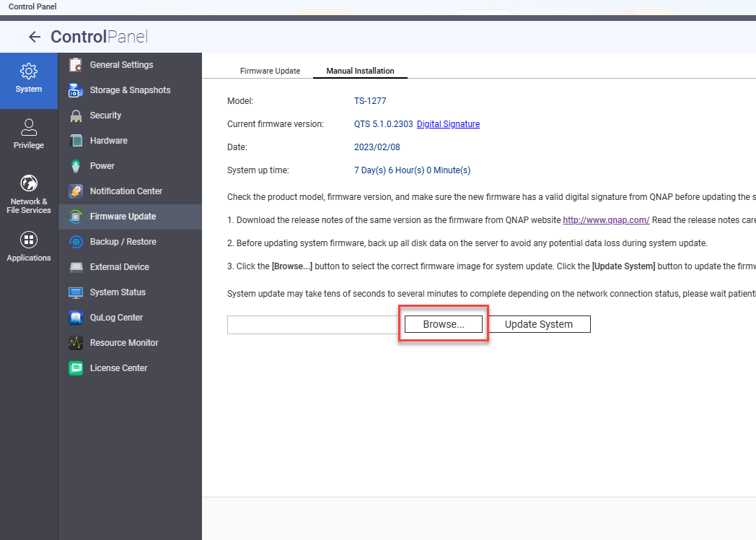The width and height of the screenshot is (756, 540).
Task: Switch to the Firmware Update tab
Action: pyautogui.click(x=270, y=71)
